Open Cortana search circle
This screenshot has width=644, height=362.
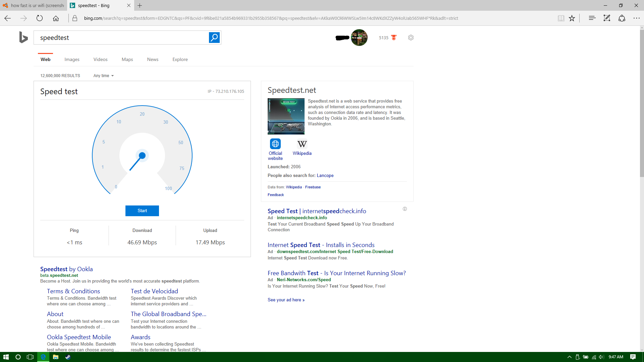click(18, 357)
